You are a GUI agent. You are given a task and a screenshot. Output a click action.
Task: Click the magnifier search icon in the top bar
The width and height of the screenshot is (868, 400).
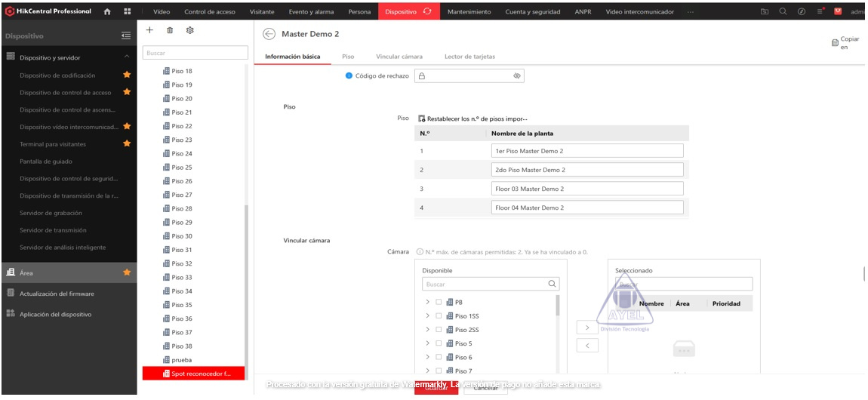[783, 11]
